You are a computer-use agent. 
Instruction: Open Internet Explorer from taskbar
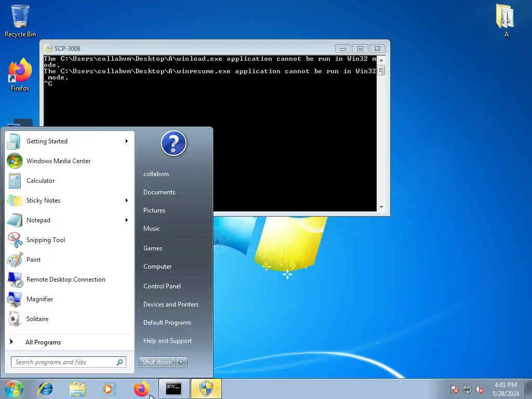pyautogui.click(x=46, y=389)
